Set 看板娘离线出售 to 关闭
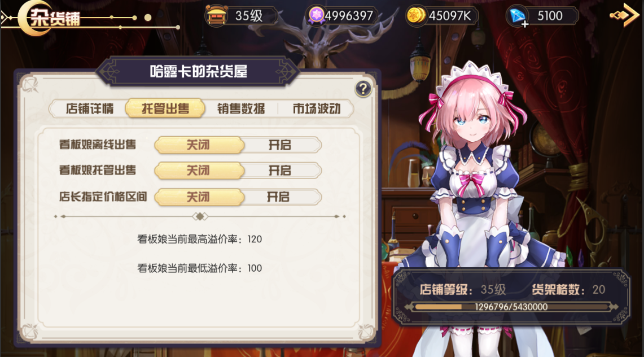 [x=199, y=145]
